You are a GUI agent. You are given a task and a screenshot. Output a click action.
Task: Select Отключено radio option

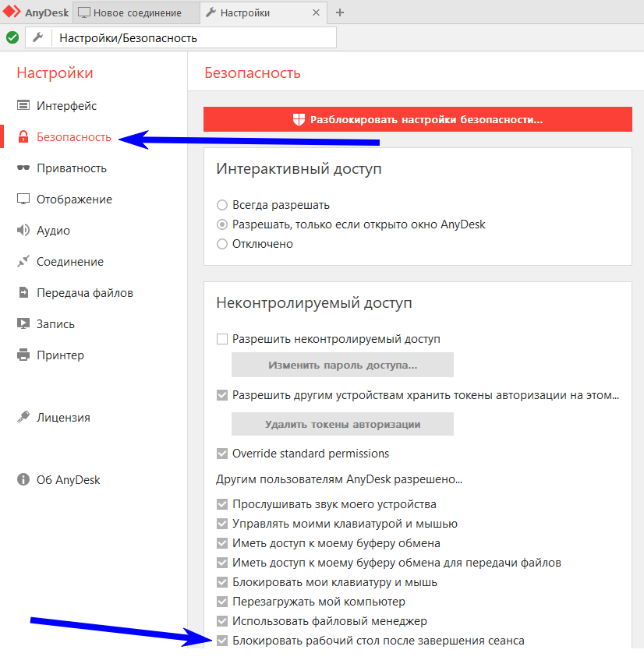coord(222,244)
